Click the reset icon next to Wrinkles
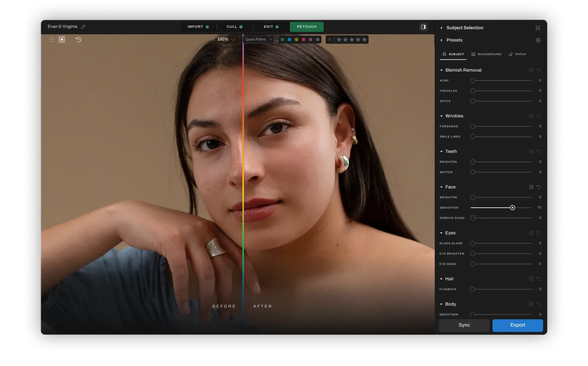This screenshot has width=588, height=366. point(539,116)
